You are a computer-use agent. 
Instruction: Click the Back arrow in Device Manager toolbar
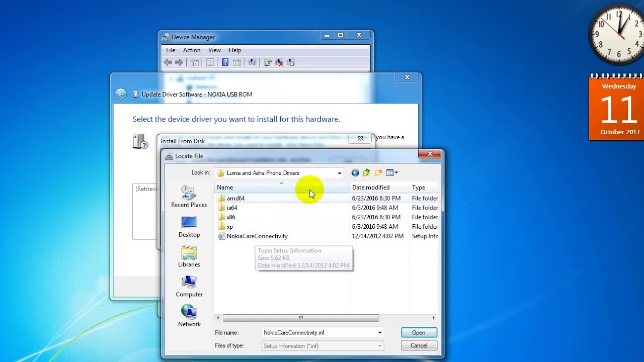(168, 62)
